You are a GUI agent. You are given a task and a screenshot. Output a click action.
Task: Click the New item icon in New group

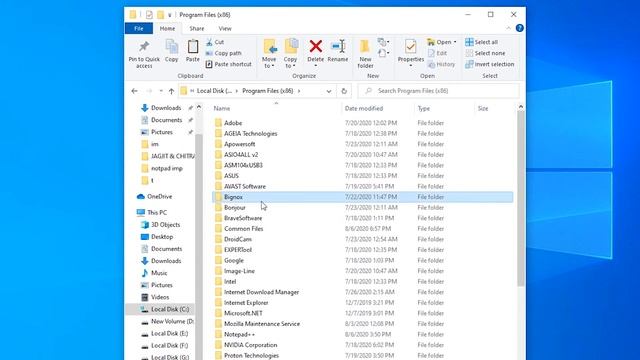pyautogui.click(x=383, y=42)
